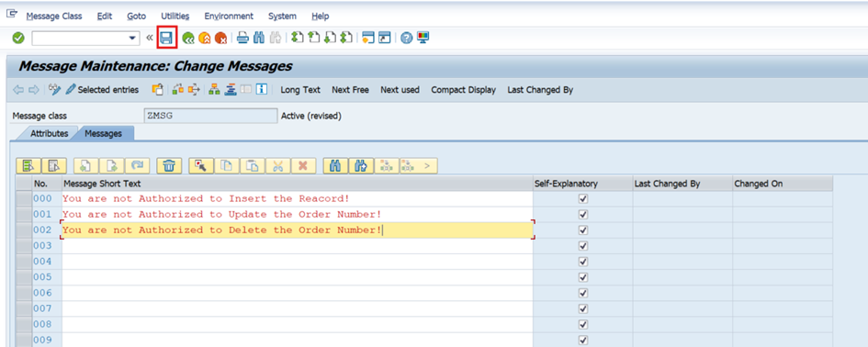
Task: Open the Message Class menu
Action: click(x=54, y=16)
